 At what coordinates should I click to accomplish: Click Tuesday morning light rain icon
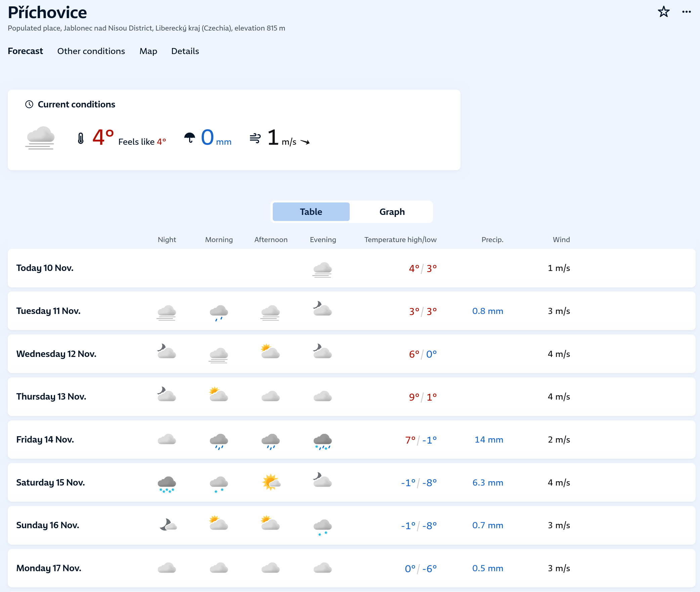tap(219, 312)
